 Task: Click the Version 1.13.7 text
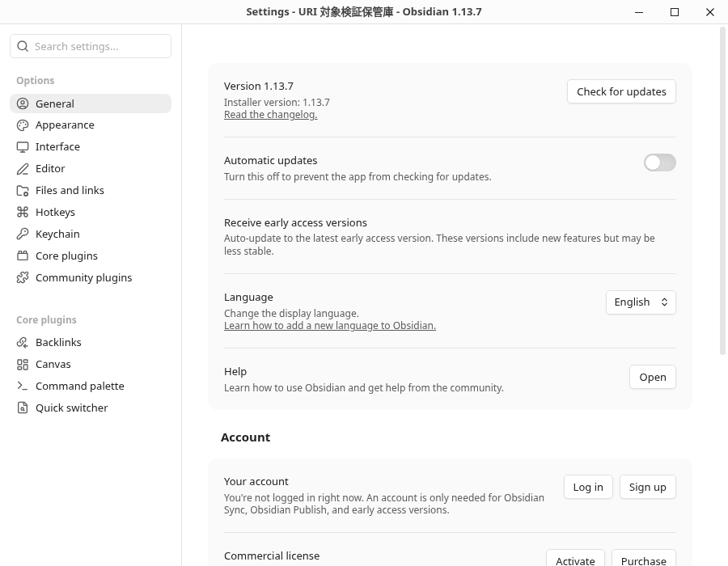(x=259, y=87)
